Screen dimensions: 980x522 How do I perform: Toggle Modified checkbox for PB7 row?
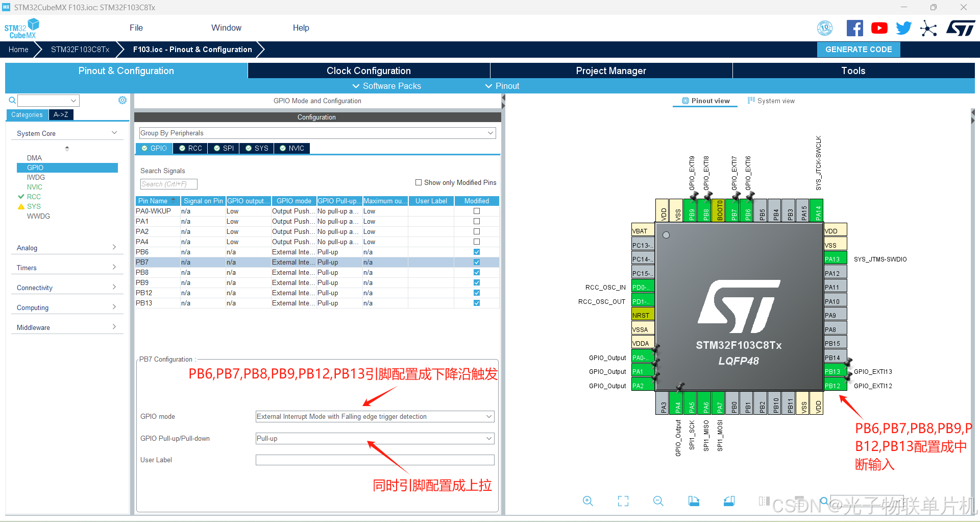pos(477,262)
